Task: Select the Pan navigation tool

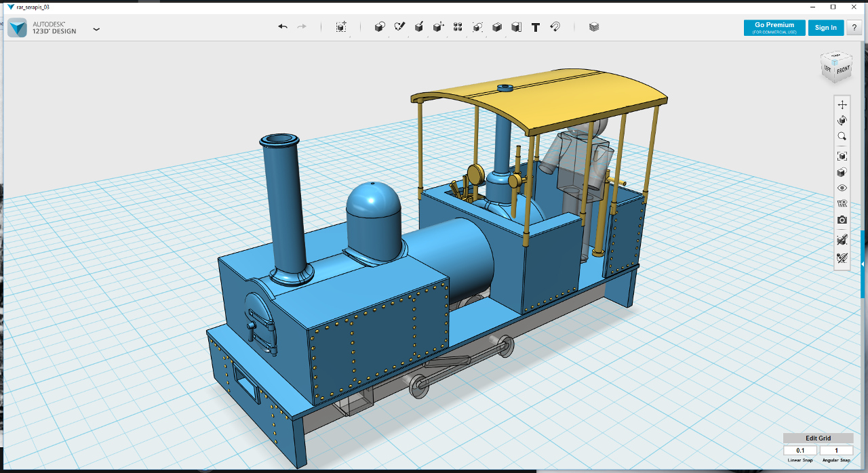Action: point(842,104)
